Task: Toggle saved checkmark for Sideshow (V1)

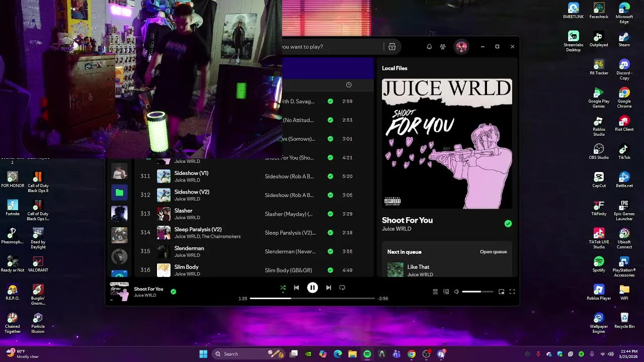Action: [x=330, y=176]
